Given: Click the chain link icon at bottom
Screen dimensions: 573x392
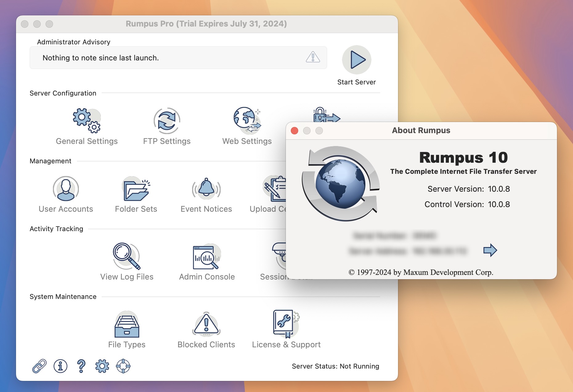Looking at the screenshot, I should point(39,366).
